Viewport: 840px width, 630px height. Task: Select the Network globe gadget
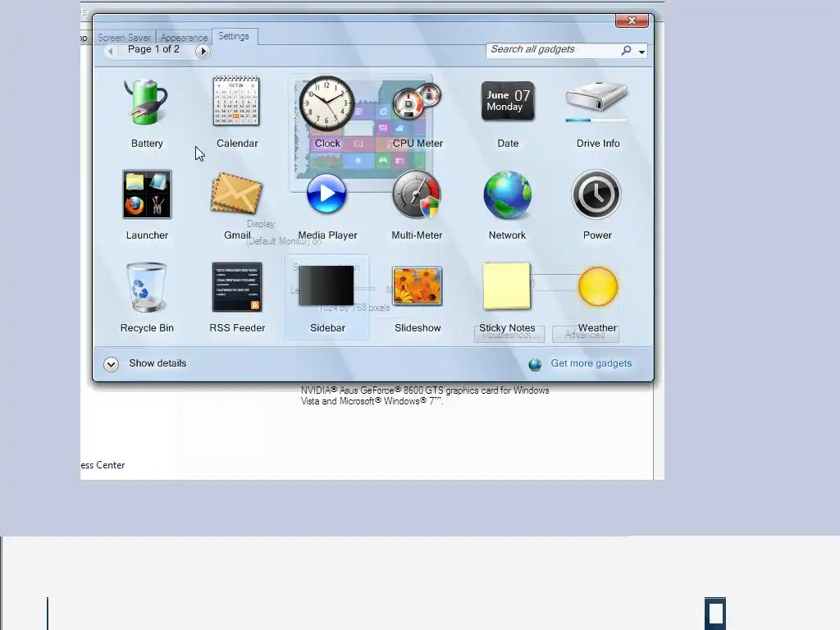(507, 195)
